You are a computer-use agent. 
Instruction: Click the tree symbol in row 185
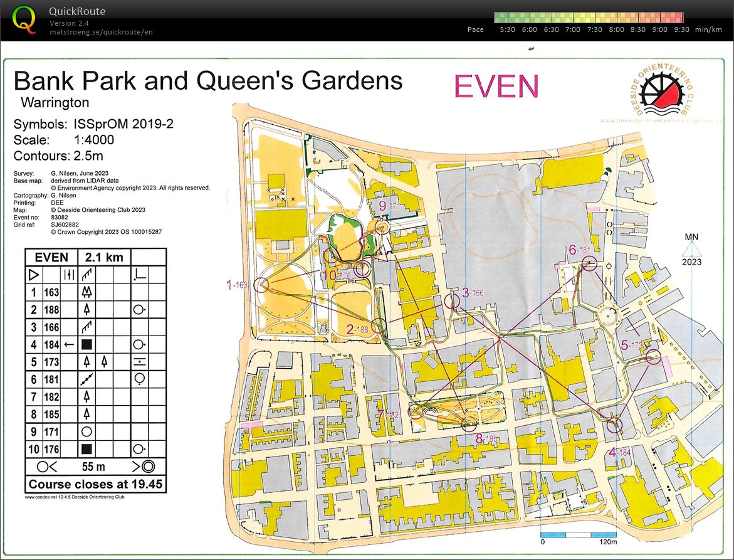(87, 415)
